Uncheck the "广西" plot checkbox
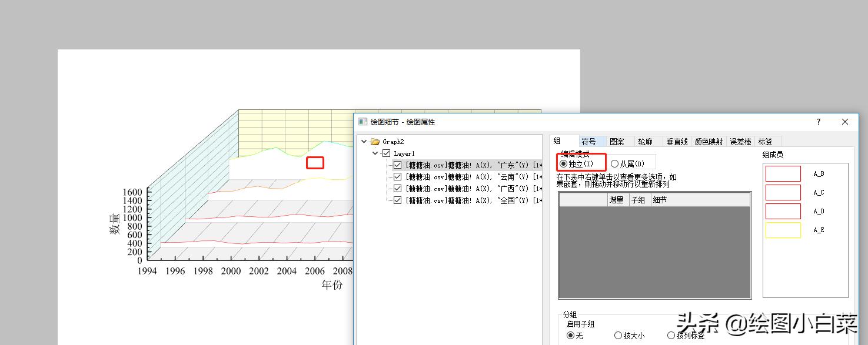Image resolution: width=868 pixels, height=345 pixels. click(398, 189)
